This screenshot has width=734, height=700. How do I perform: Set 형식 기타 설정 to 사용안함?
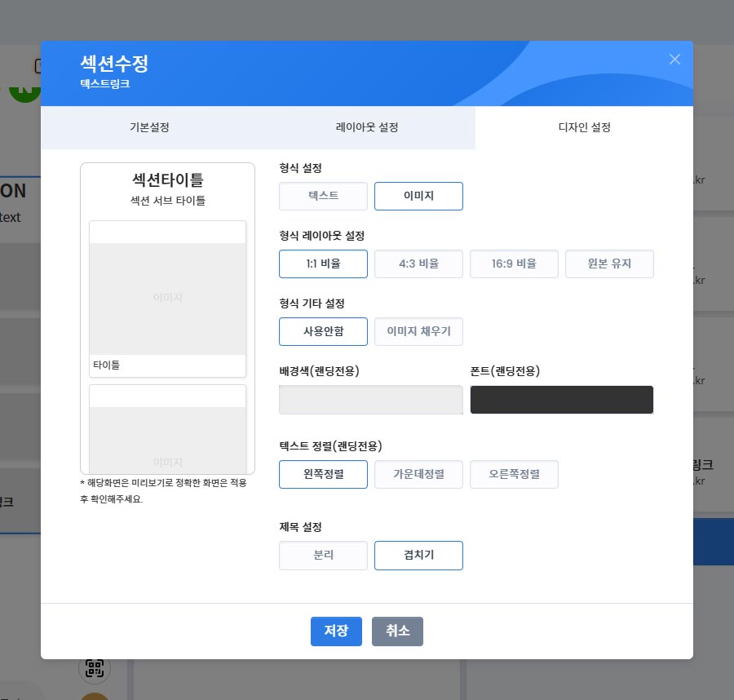click(323, 331)
